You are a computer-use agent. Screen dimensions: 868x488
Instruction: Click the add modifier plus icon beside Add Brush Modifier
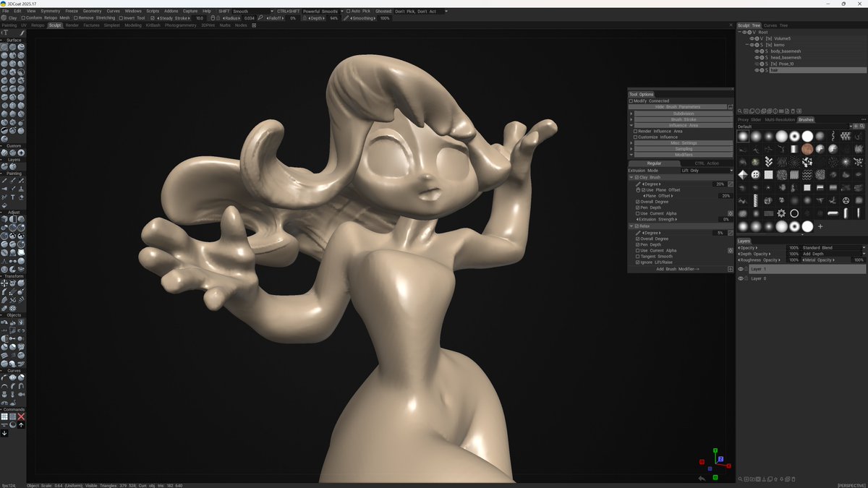point(731,269)
